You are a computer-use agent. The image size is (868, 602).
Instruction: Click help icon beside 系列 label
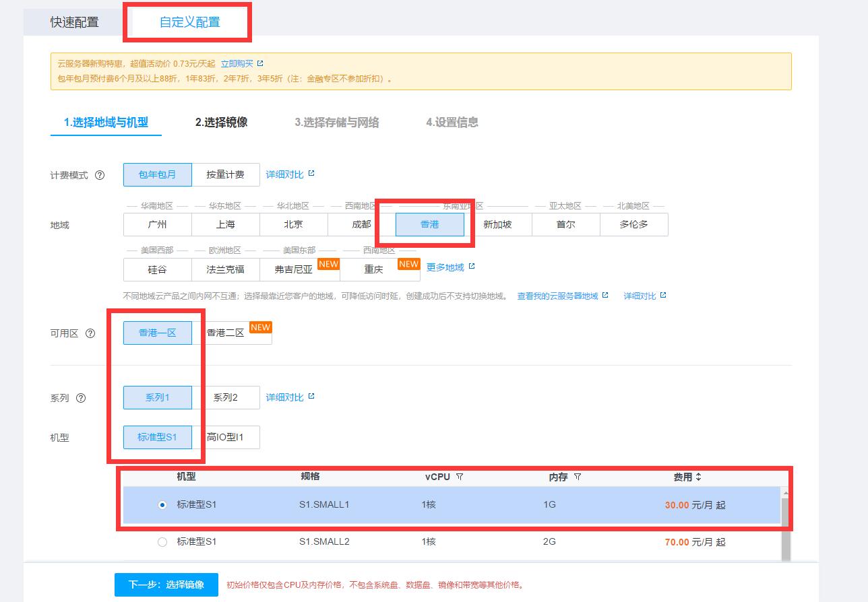pyautogui.click(x=81, y=398)
